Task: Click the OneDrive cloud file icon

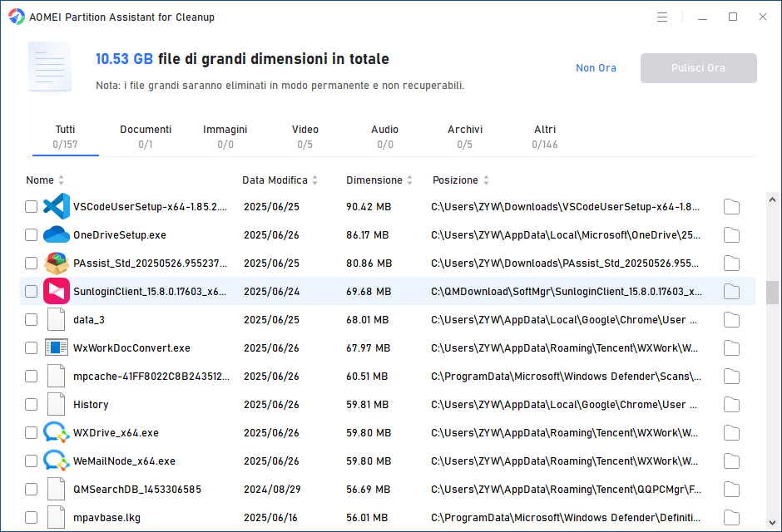Action: pos(57,234)
